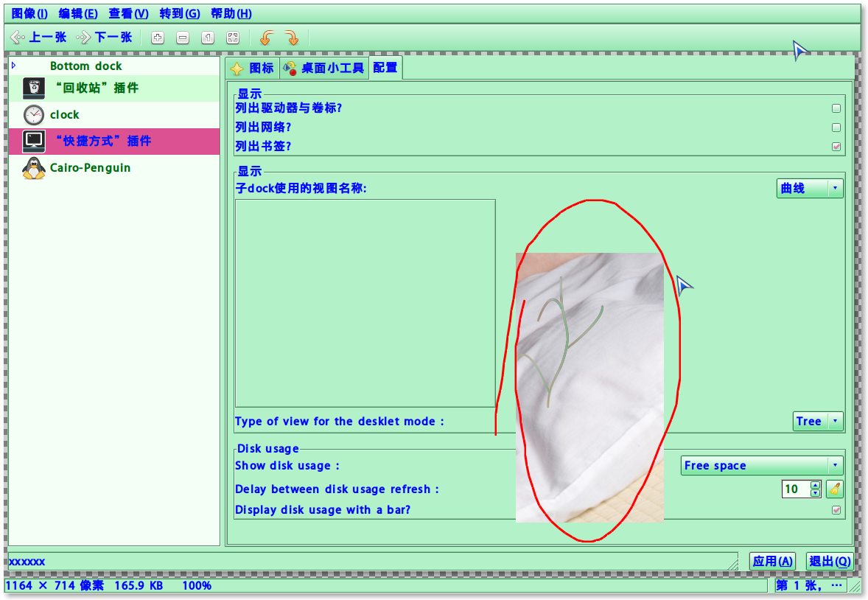Open the 查看(V) menu
This screenshot has height=600, width=868.
click(x=128, y=14)
